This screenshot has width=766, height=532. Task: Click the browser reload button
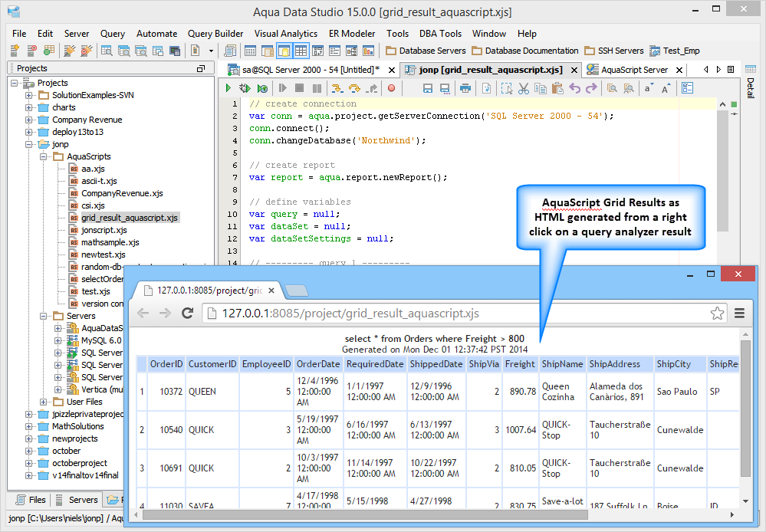pyautogui.click(x=188, y=313)
